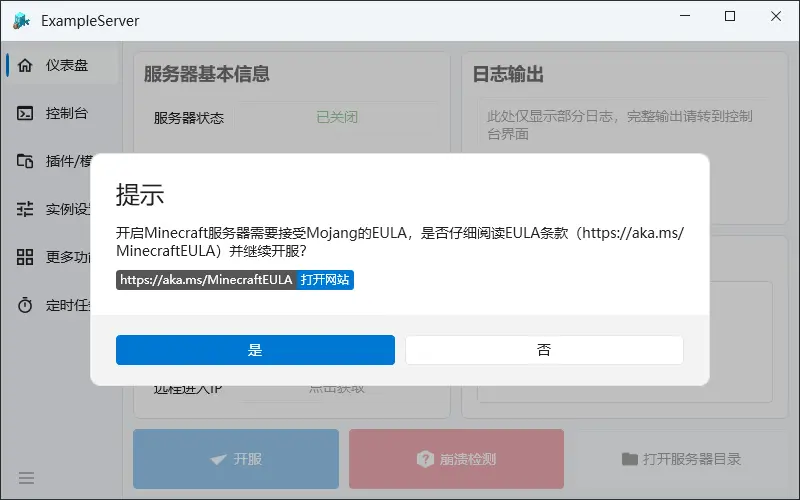Click 日志输出 heading
Viewport: 800px width, 500px height.
(x=508, y=74)
